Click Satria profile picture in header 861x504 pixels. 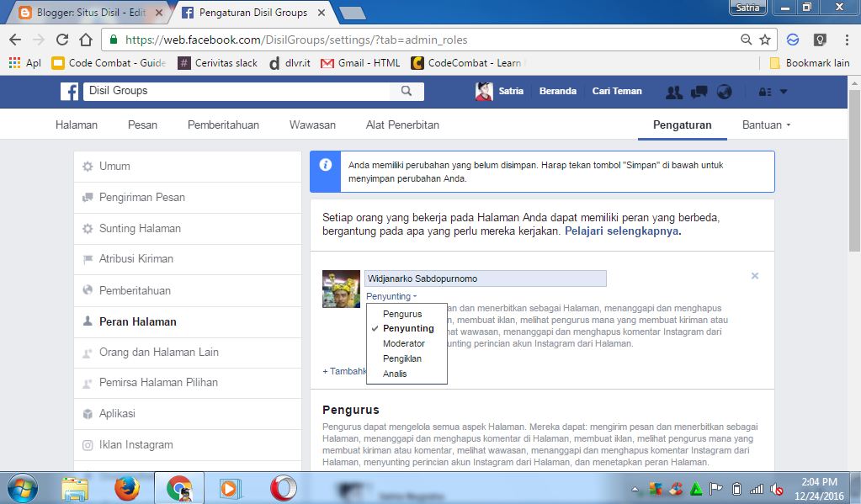point(484,91)
